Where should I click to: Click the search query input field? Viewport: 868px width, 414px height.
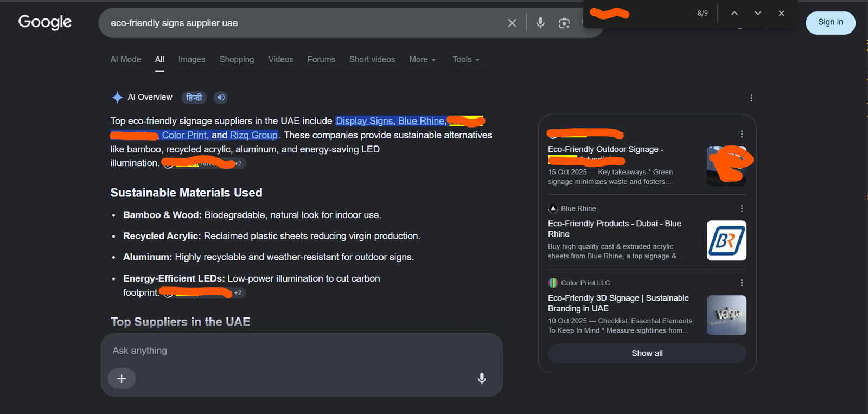click(304, 23)
